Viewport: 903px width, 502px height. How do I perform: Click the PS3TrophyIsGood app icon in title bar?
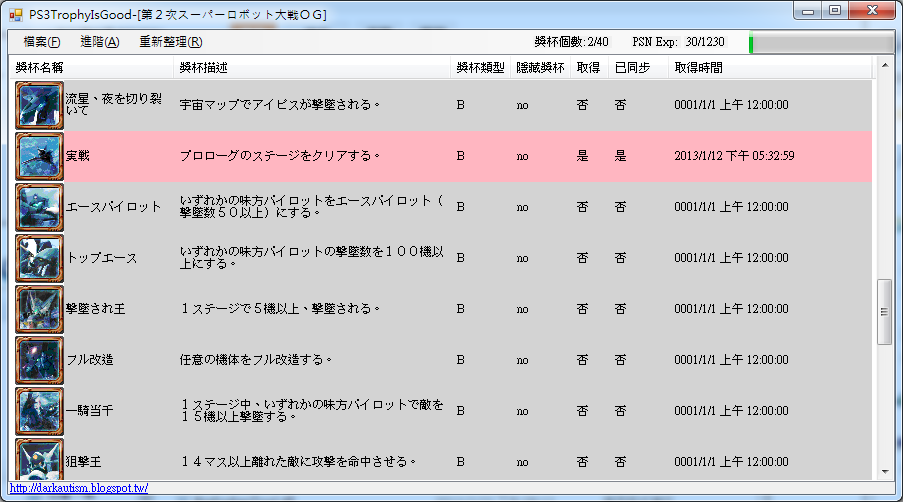[x=16, y=15]
